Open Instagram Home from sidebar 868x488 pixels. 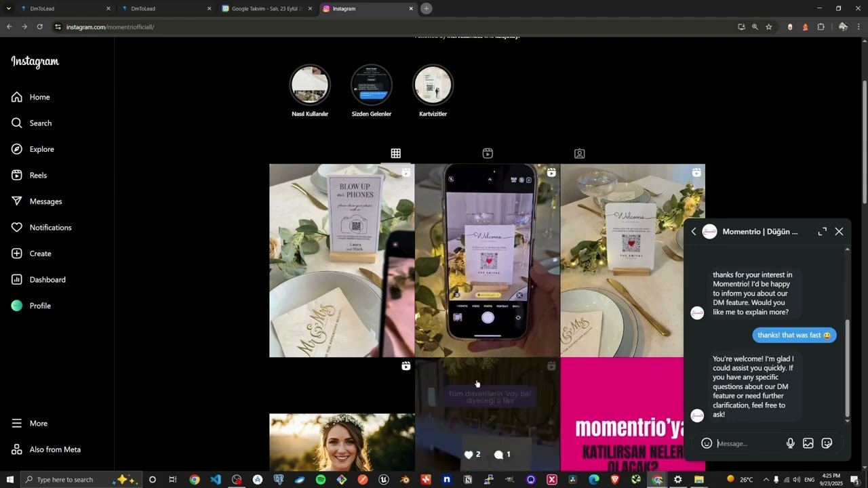(31, 97)
